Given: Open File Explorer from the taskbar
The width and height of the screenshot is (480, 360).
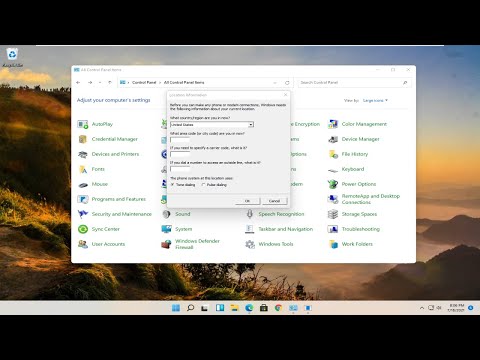Looking at the screenshot, I should coord(234,308).
